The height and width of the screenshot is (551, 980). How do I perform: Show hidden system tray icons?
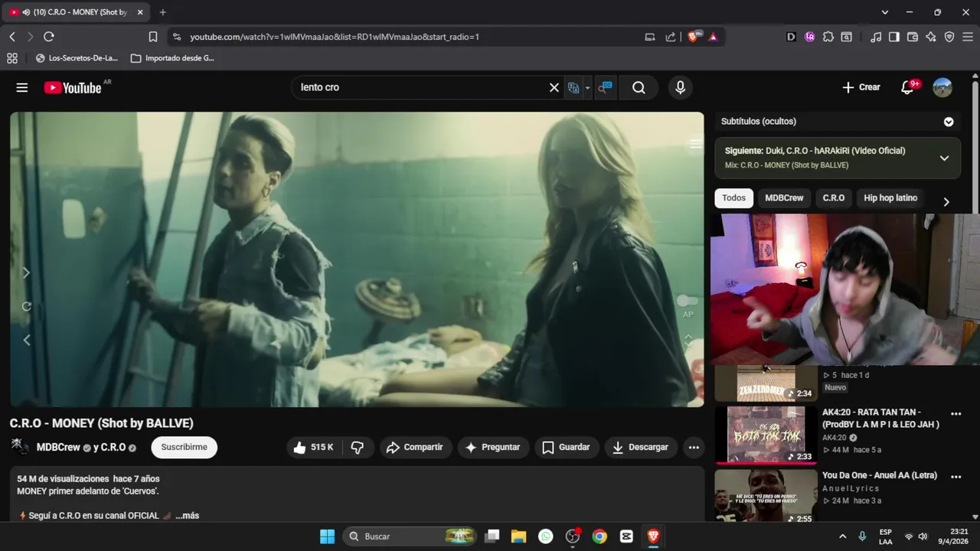843,536
